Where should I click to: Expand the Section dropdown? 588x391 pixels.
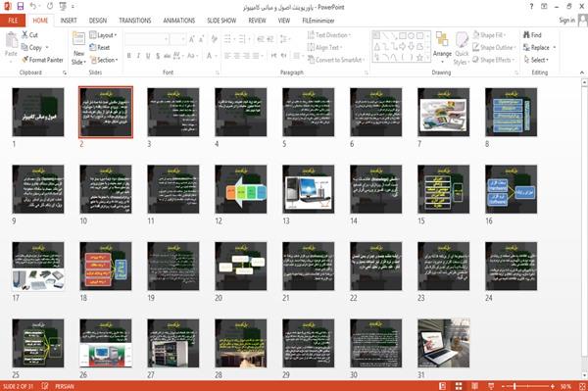[104, 60]
